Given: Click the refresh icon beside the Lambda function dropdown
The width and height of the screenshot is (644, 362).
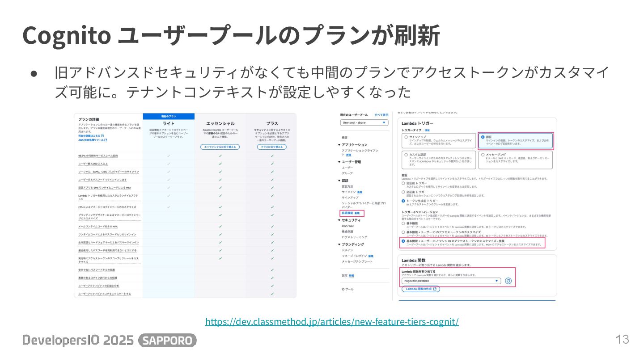Looking at the screenshot, I should coord(508,281).
